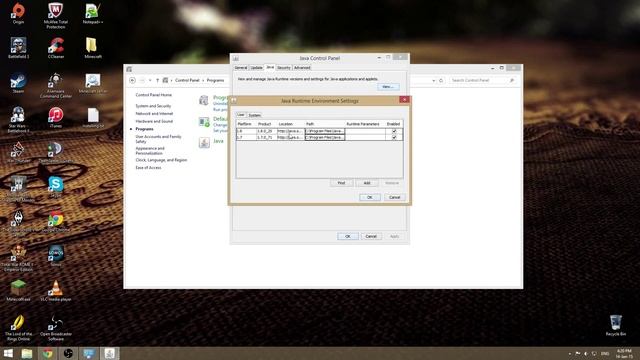
Task: Open Chrome from the taskbar
Action: tap(48, 353)
